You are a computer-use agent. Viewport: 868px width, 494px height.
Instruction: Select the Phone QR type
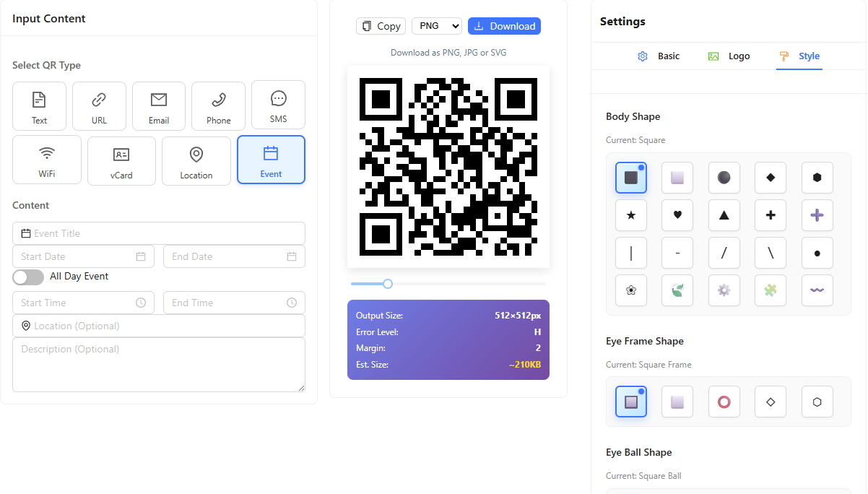(x=218, y=106)
